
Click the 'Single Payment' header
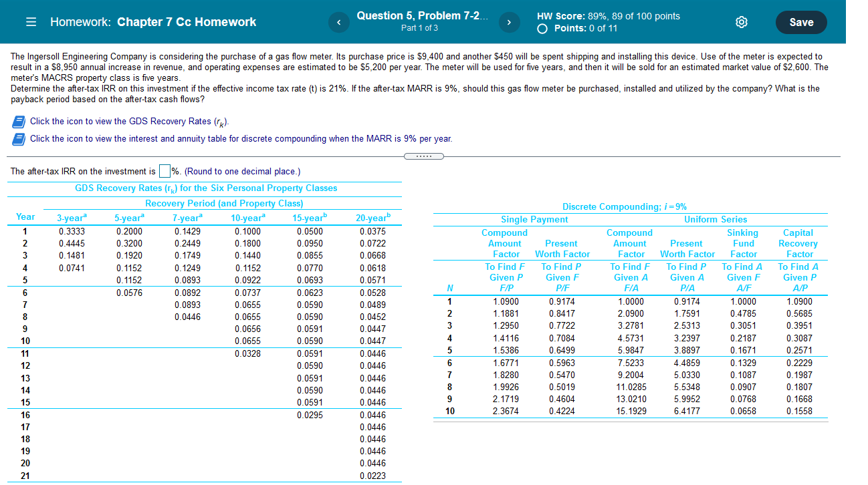coord(534,219)
